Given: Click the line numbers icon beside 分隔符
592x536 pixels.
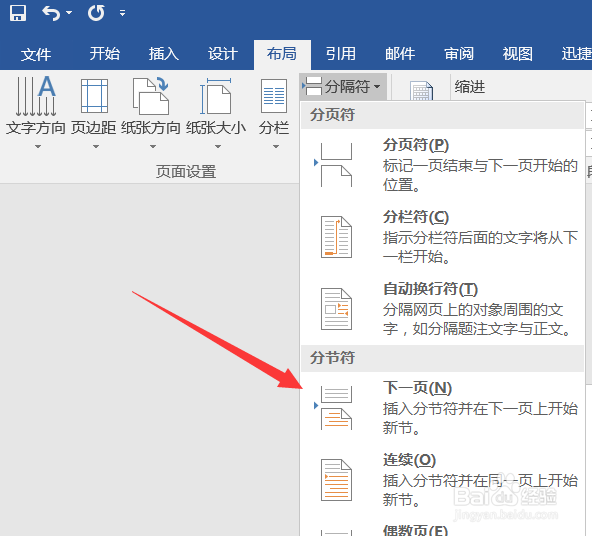Looking at the screenshot, I should point(421,91).
